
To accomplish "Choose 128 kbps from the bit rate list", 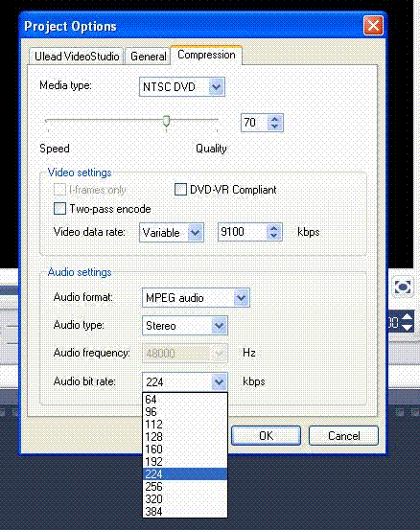I will (x=185, y=437).
